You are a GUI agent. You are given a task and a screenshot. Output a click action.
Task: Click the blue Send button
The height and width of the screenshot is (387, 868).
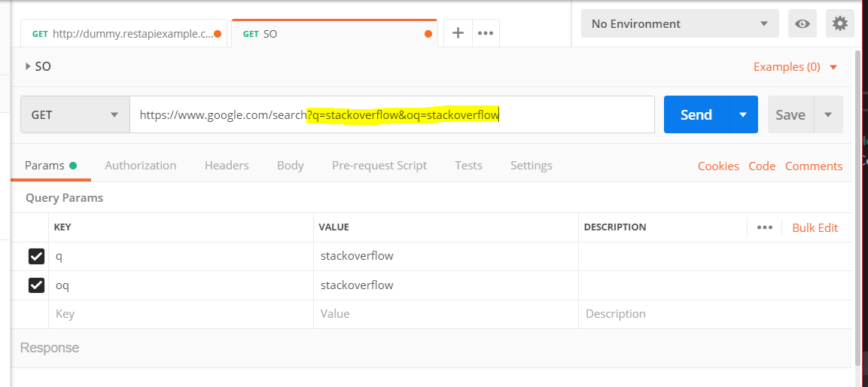click(696, 115)
